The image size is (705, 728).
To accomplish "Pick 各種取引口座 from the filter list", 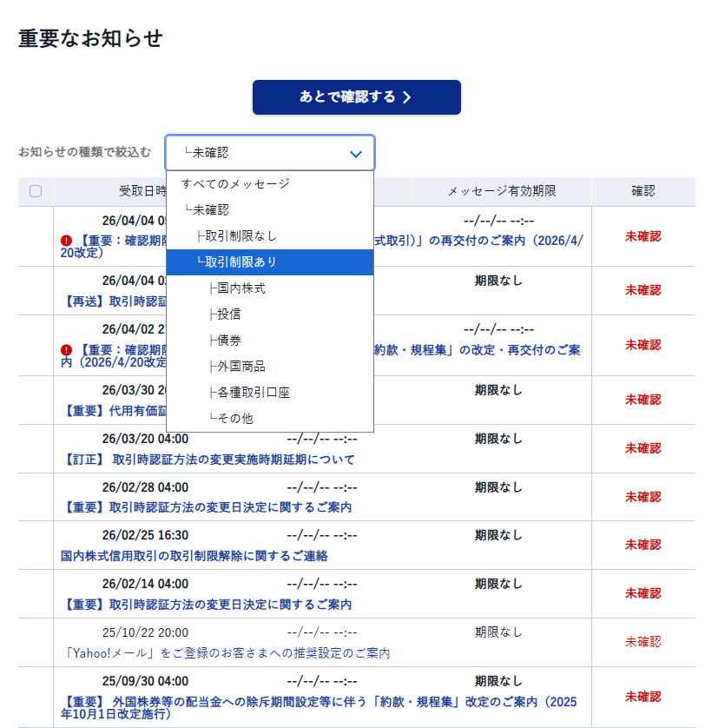I will pos(270,393).
